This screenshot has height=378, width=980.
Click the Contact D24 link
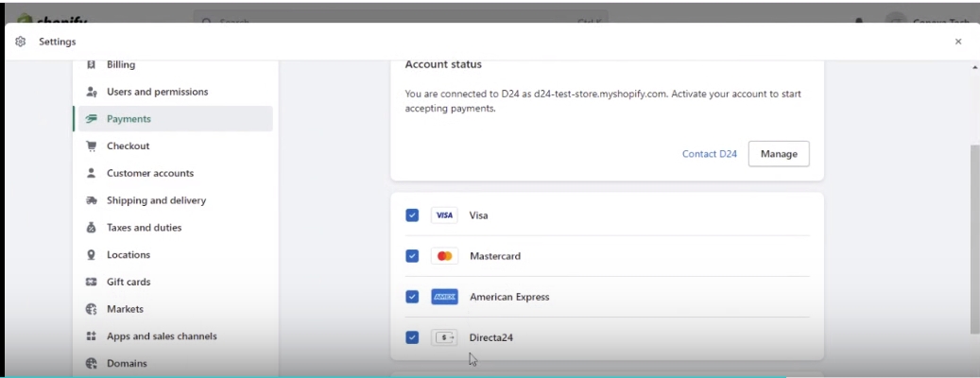(709, 154)
